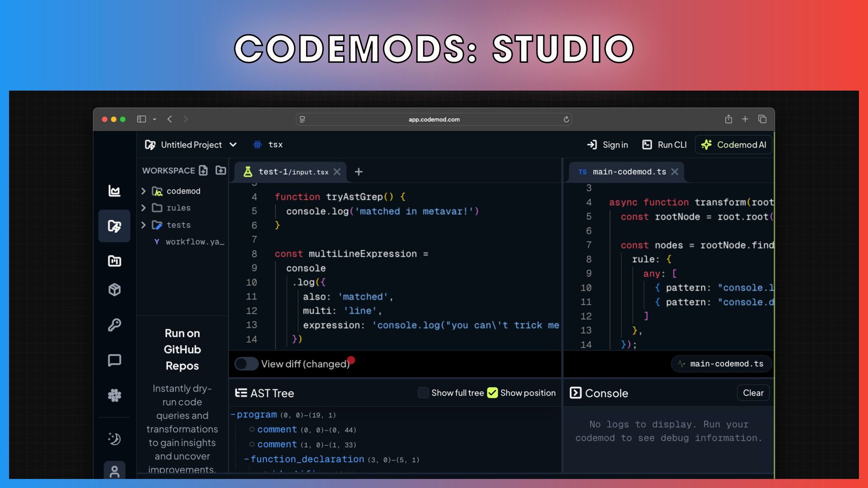Open the chat bubble sidebar icon
The height and width of the screenshot is (488, 868).
114,360
